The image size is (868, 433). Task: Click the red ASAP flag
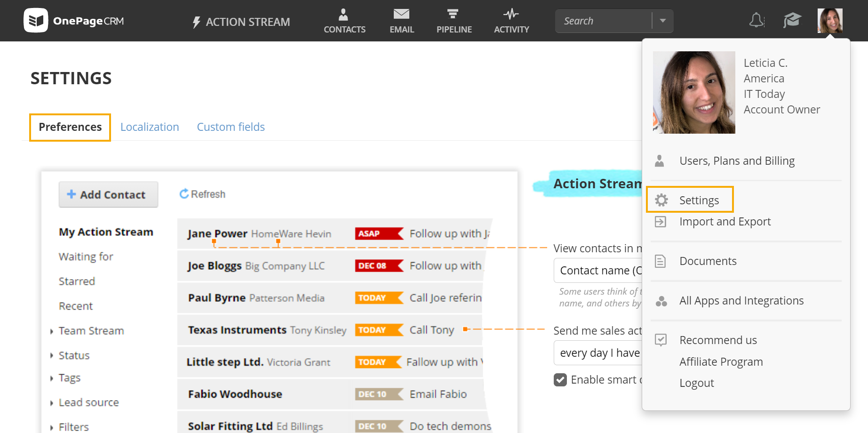coord(379,233)
